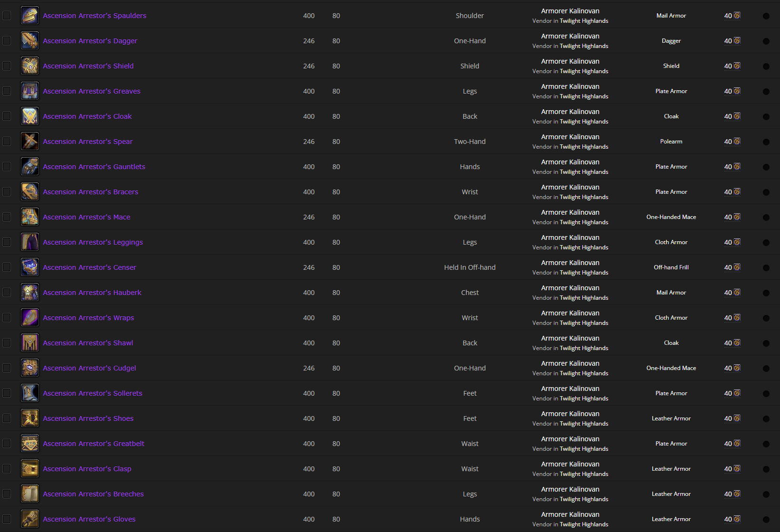Viewport: 780px width, 532px height.
Task: Click the Ascension Arrestor's Spaulders item icon
Action: pos(30,16)
